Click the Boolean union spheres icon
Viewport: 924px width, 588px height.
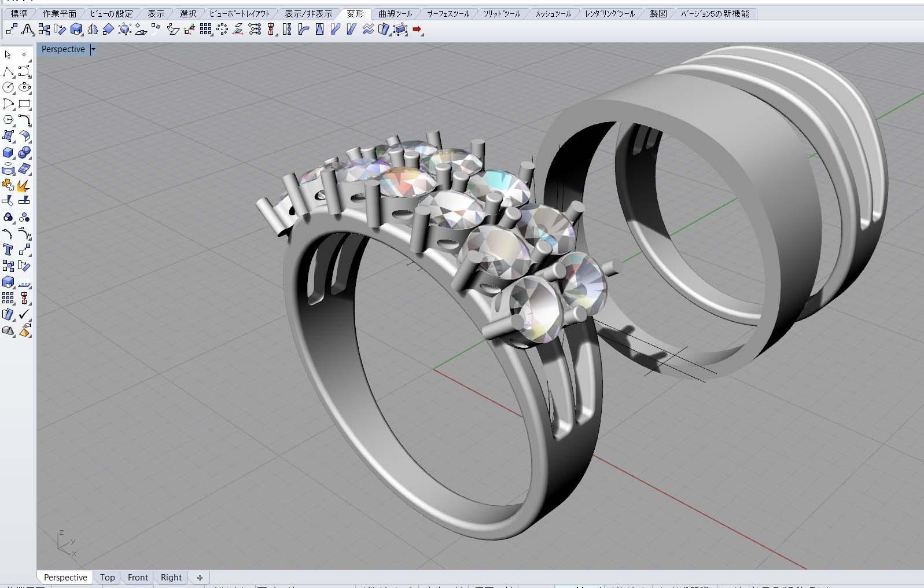[x=24, y=152]
